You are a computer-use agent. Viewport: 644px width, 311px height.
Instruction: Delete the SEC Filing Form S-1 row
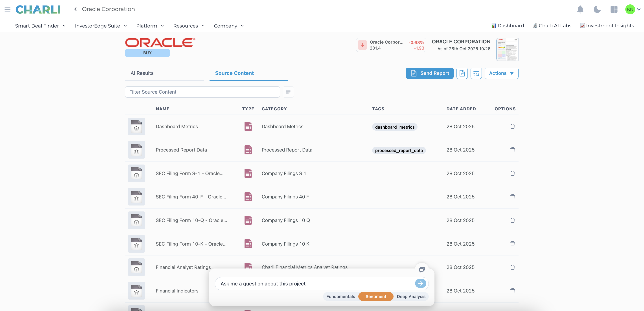pyautogui.click(x=512, y=173)
